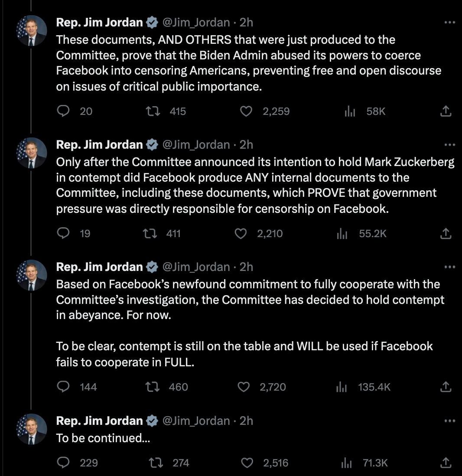This screenshot has height=476, width=462.
Task: Open the 2h timestamp of the second tweet
Action: [246, 144]
